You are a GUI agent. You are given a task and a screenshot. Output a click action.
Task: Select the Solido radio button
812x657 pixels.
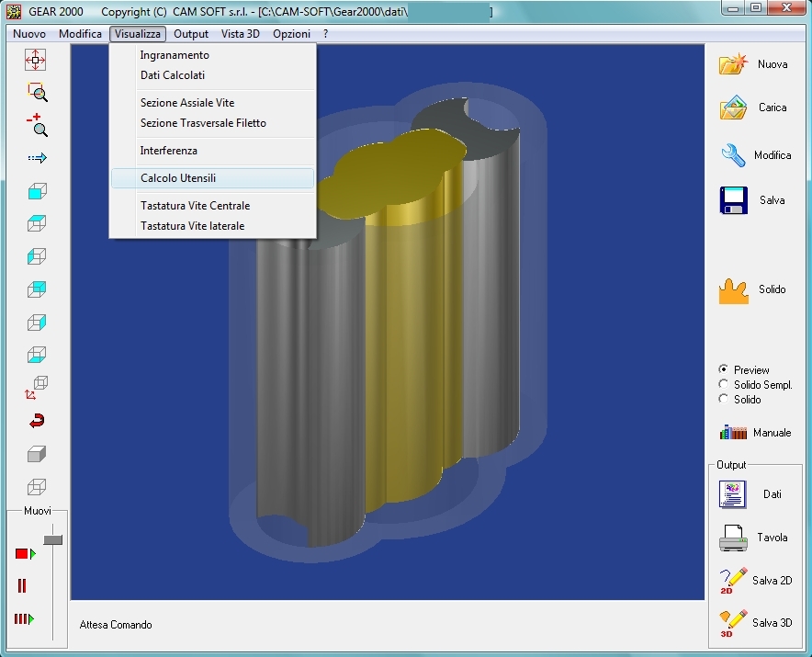[724, 399]
